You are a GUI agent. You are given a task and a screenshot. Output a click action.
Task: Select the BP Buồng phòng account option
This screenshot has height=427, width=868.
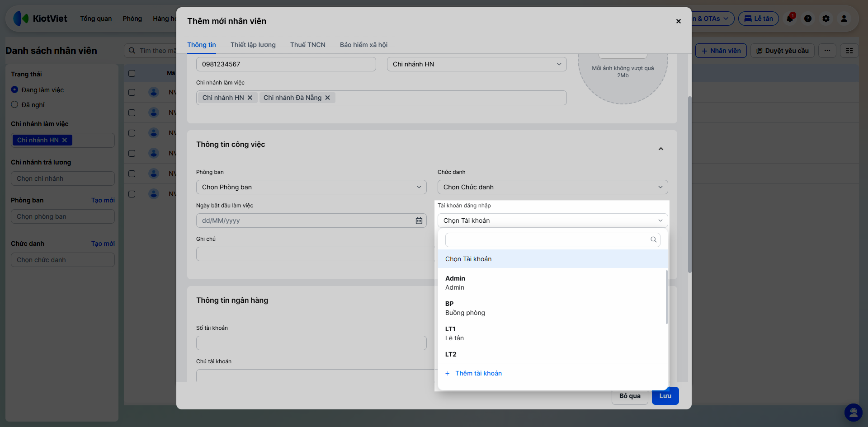[552, 308]
